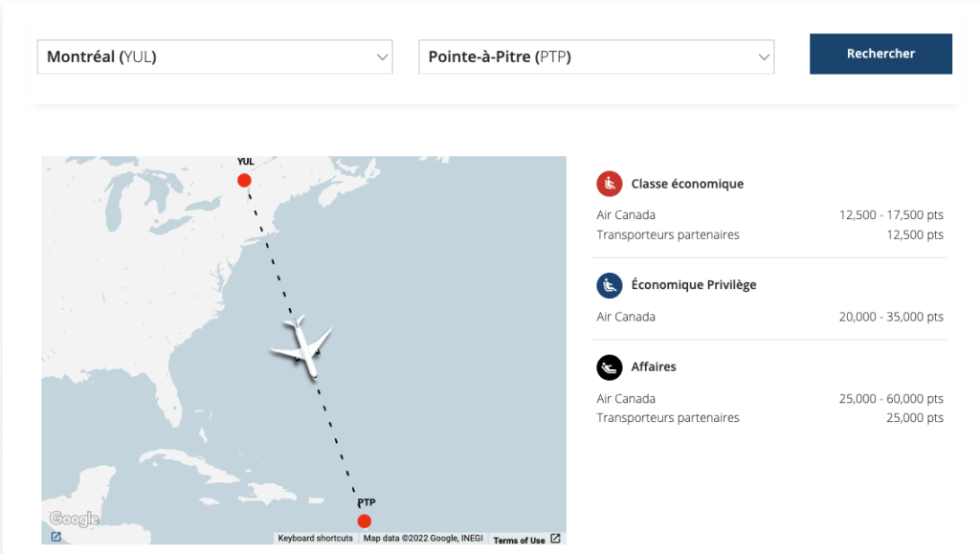Expand the Pointe-à-Pitre (PTP) destination dropdown

(595, 56)
